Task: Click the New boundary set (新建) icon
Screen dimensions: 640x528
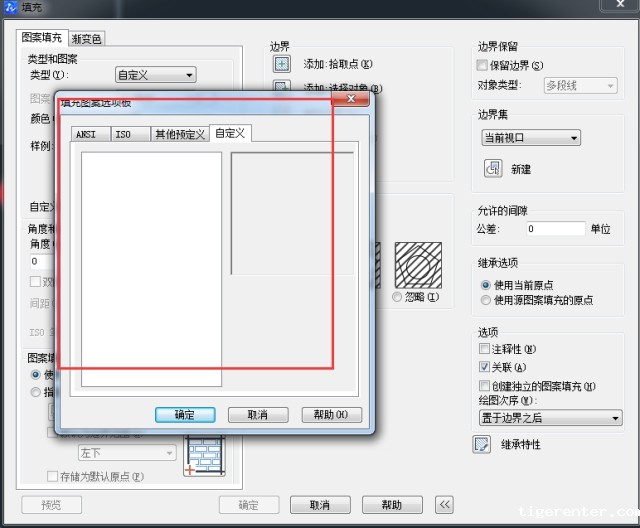Action: 492,169
